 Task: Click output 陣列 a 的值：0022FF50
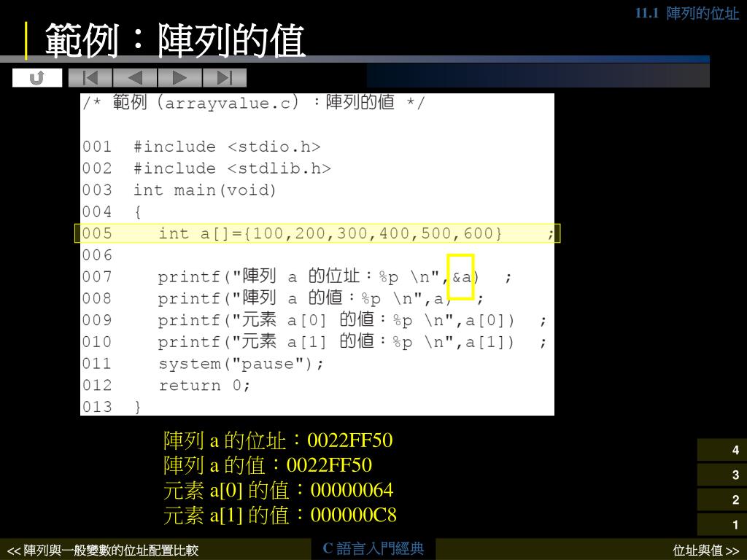point(267,465)
